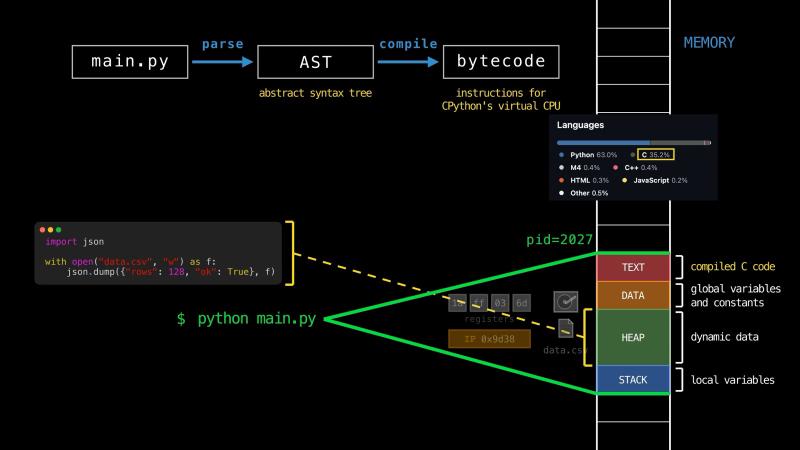Click the data.csv file document icon
The width and height of the screenshot is (800, 450).
[566, 328]
